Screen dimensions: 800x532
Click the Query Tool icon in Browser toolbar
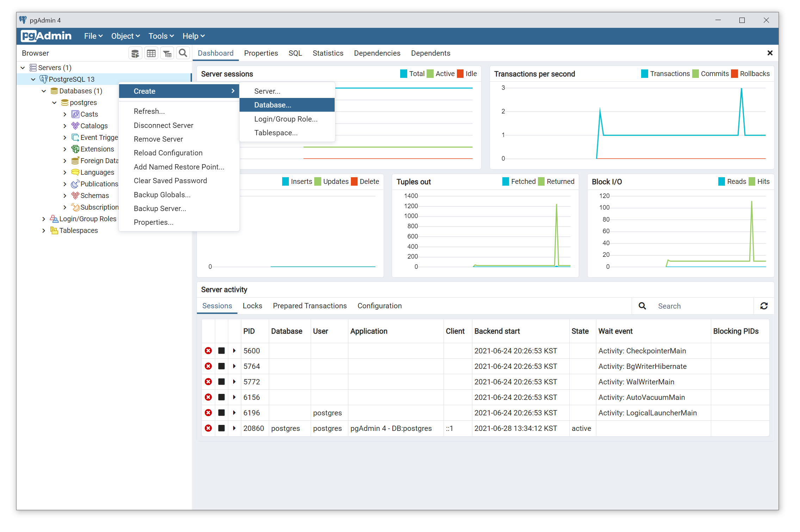click(135, 53)
